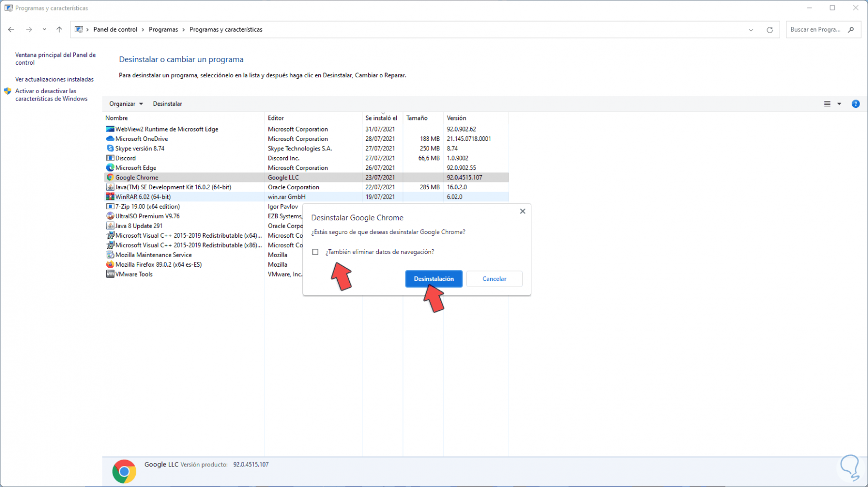868x487 pixels.
Task: Go forward using the forward arrow
Action: click(29, 29)
